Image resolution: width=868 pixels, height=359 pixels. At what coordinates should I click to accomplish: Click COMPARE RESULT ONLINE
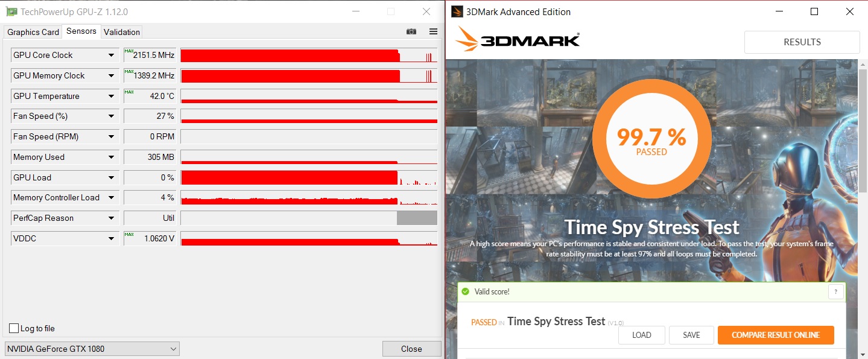point(776,335)
